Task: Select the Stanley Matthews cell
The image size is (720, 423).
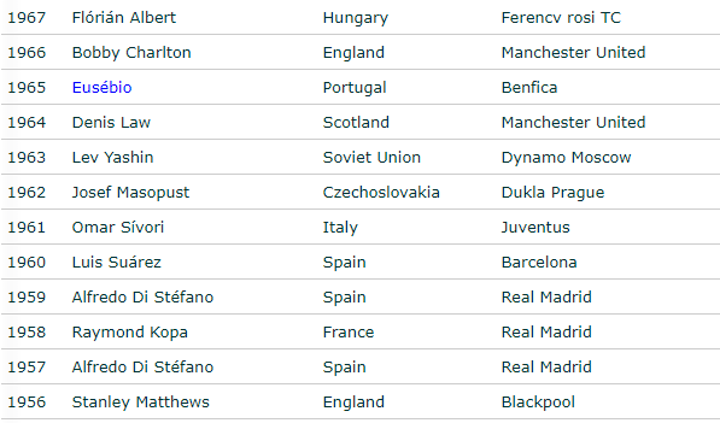Action: tap(141, 403)
